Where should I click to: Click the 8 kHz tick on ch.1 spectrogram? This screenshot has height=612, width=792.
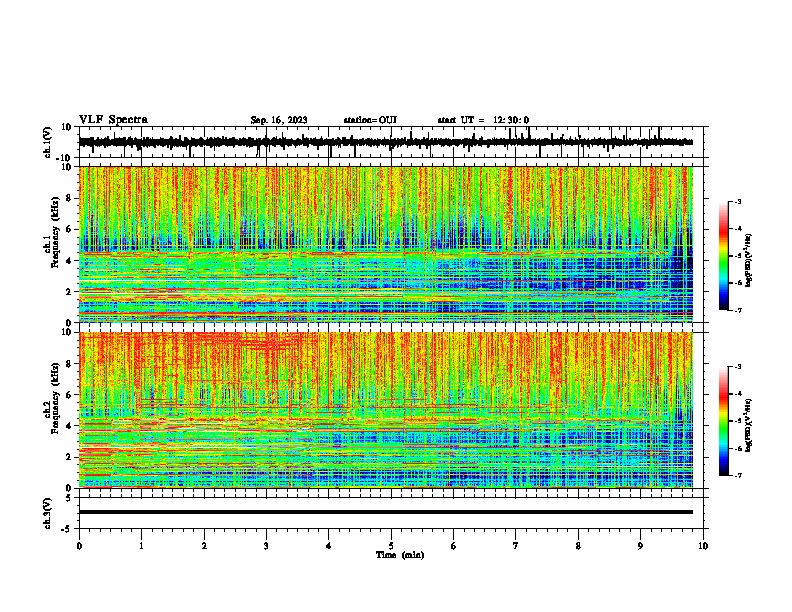click(69, 198)
